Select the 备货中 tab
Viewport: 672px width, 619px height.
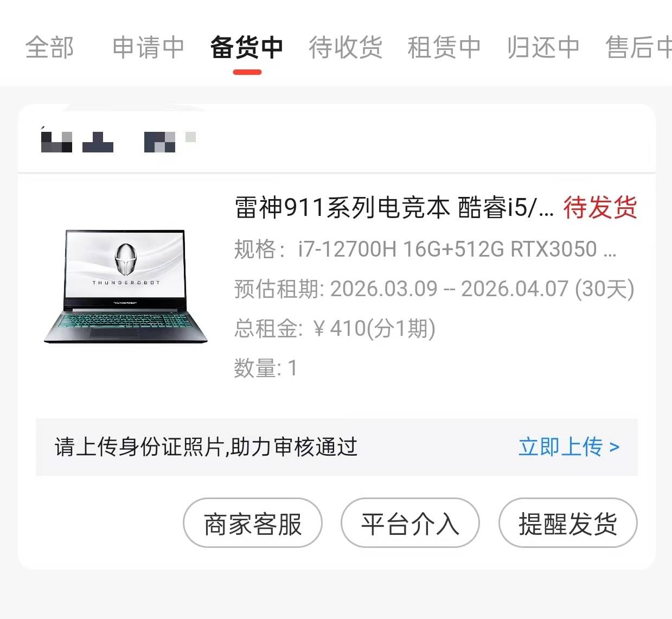[247, 47]
